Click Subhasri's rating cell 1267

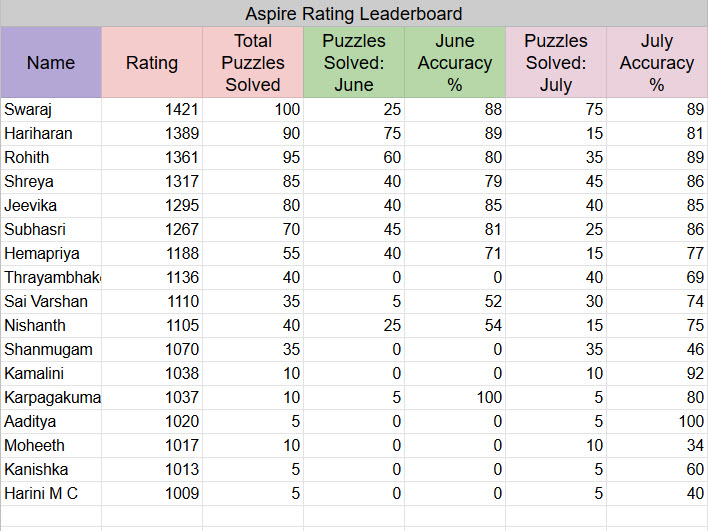(152, 229)
